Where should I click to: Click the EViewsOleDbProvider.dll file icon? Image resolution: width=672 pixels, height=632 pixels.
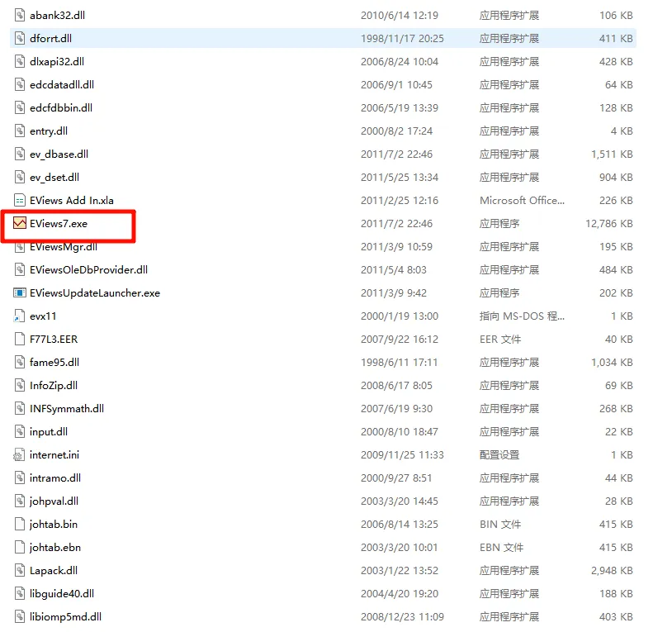tap(20, 269)
